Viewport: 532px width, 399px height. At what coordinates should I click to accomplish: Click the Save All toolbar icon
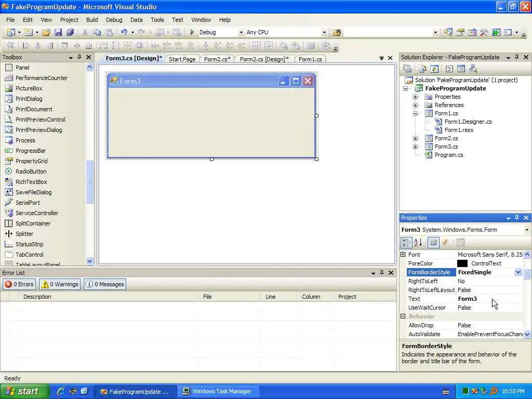pyautogui.click(x=70, y=32)
